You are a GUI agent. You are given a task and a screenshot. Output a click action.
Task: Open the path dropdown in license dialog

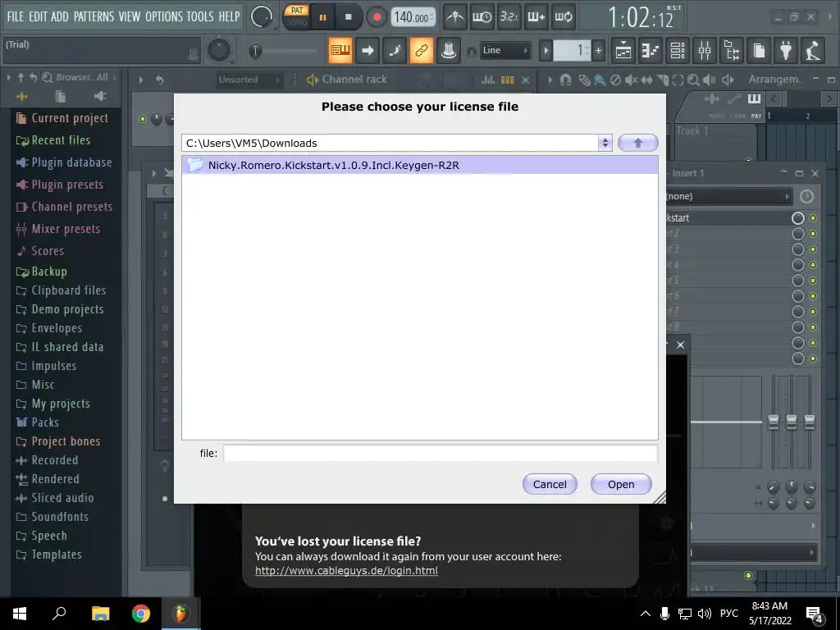point(605,143)
